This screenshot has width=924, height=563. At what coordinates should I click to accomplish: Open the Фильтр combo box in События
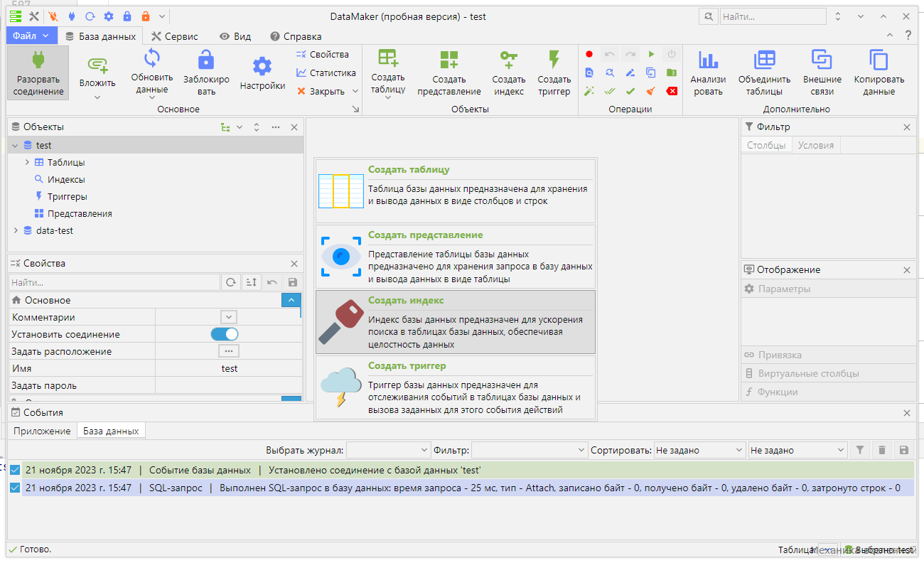click(529, 450)
